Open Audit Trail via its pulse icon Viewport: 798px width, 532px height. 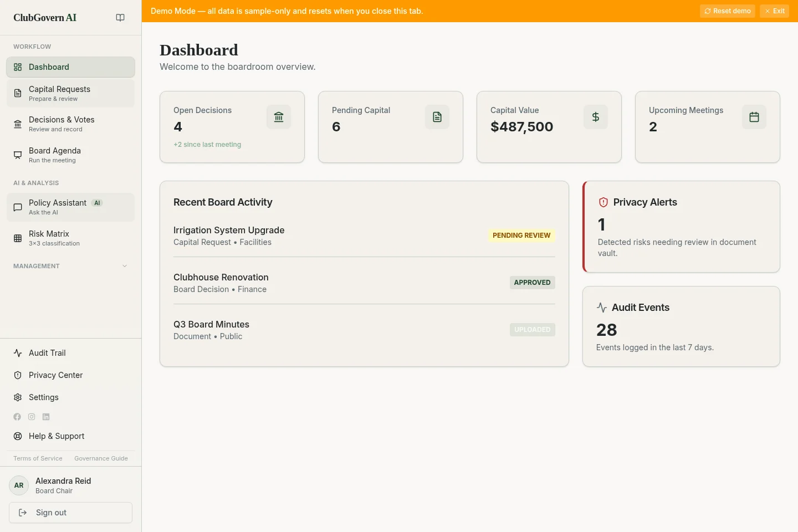point(18,353)
